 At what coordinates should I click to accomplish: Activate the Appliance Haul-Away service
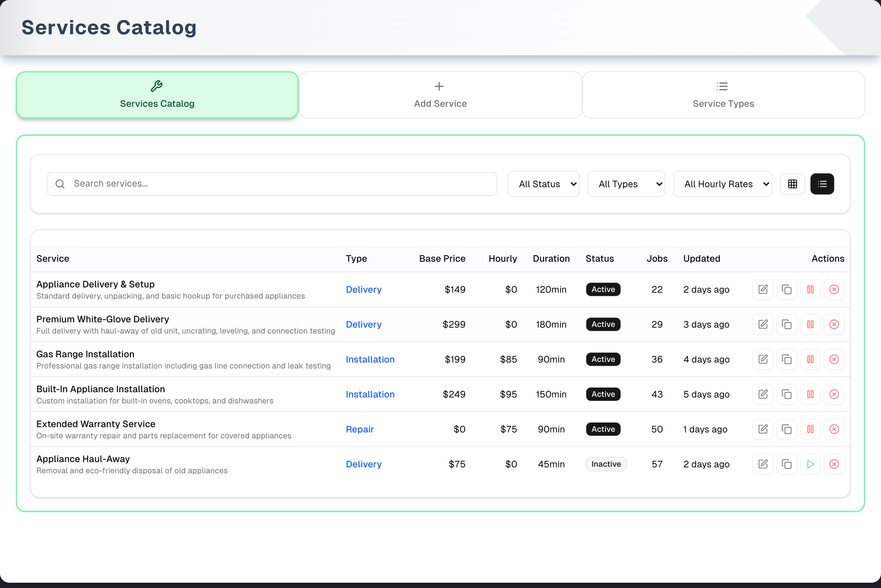tap(810, 464)
